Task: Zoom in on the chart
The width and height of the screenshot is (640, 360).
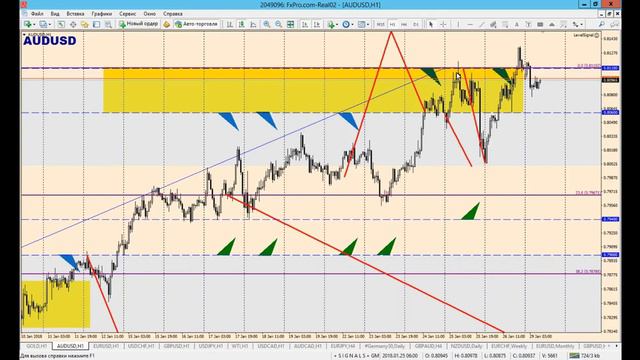Action: click(x=267, y=24)
